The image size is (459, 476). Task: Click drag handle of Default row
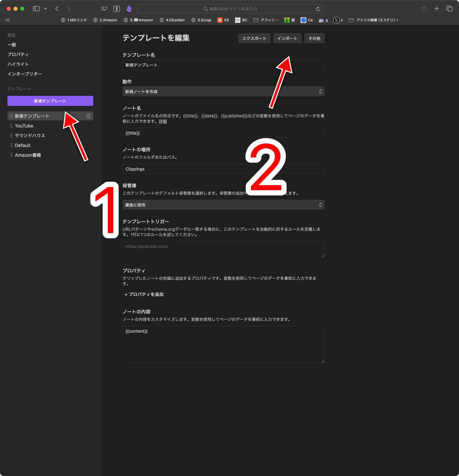[x=11, y=145]
